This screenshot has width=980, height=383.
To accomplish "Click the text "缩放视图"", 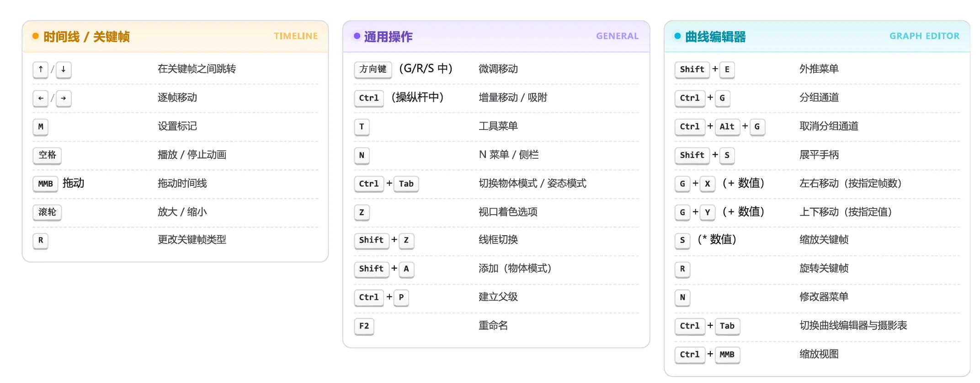I will (819, 354).
